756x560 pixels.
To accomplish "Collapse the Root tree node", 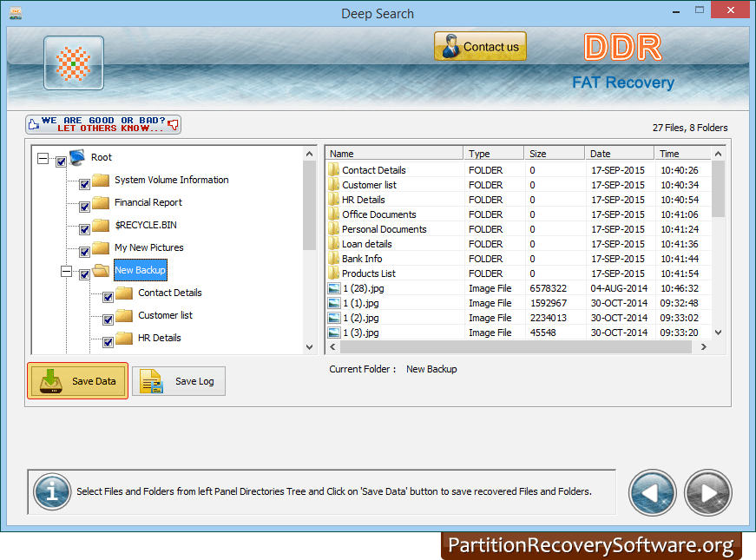I will pos(43,158).
